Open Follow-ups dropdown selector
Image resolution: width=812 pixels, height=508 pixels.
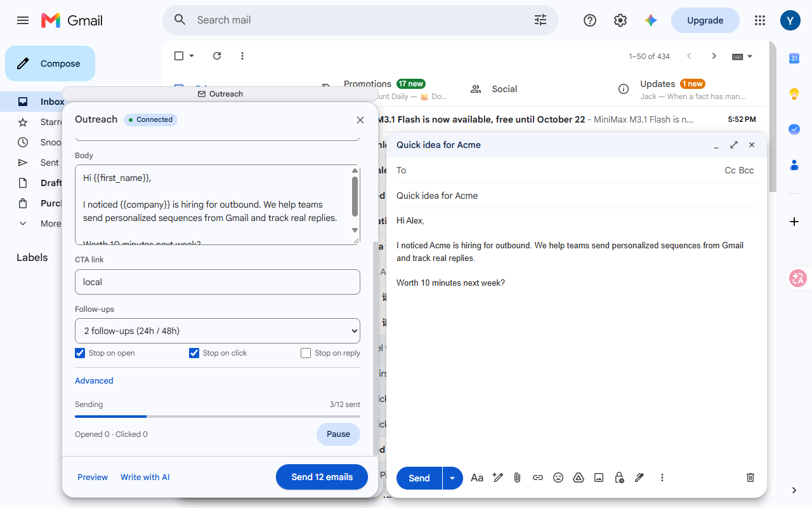pos(218,331)
